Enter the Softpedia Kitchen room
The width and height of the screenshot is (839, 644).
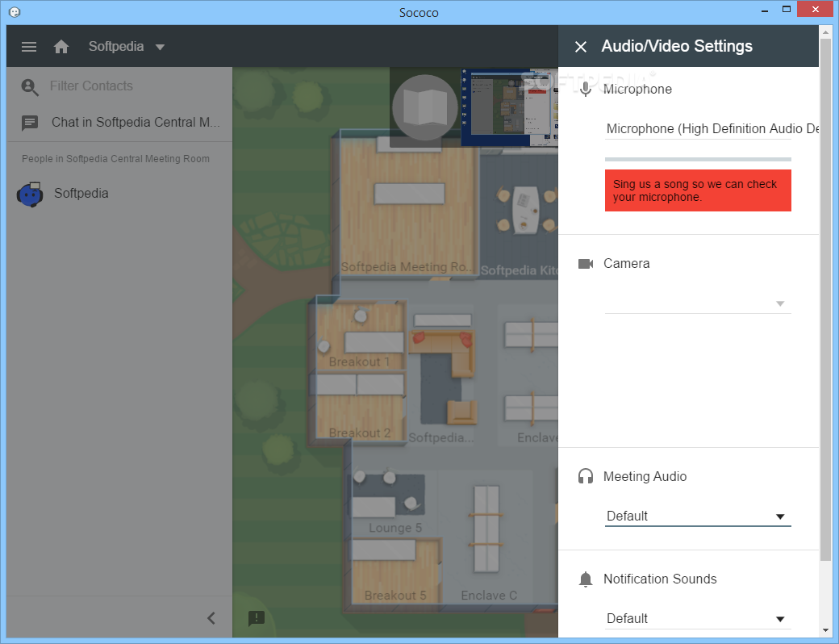click(519, 214)
